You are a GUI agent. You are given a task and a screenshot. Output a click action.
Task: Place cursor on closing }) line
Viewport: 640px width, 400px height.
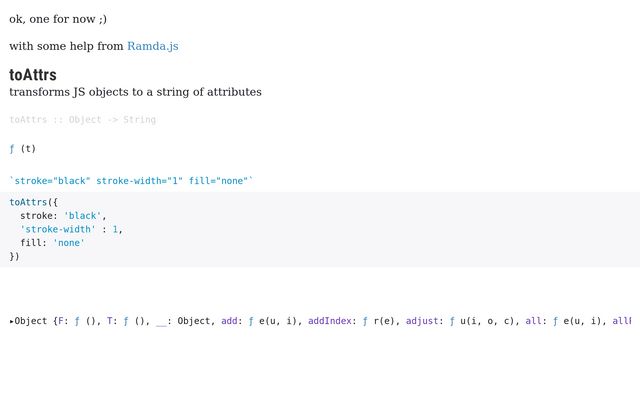click(x=14, y=257)
